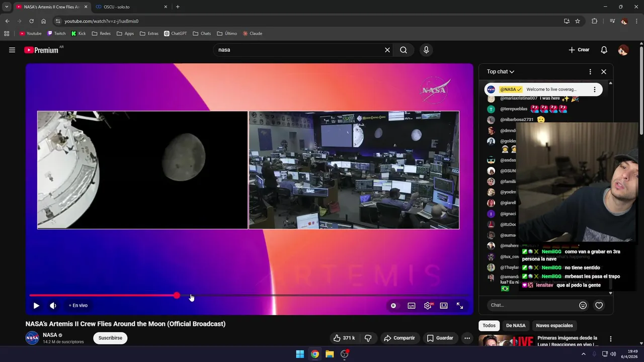Open the tab search dropdown arrow
The height and width of the screenshot is (362, 644).
(x=7, y=7)
